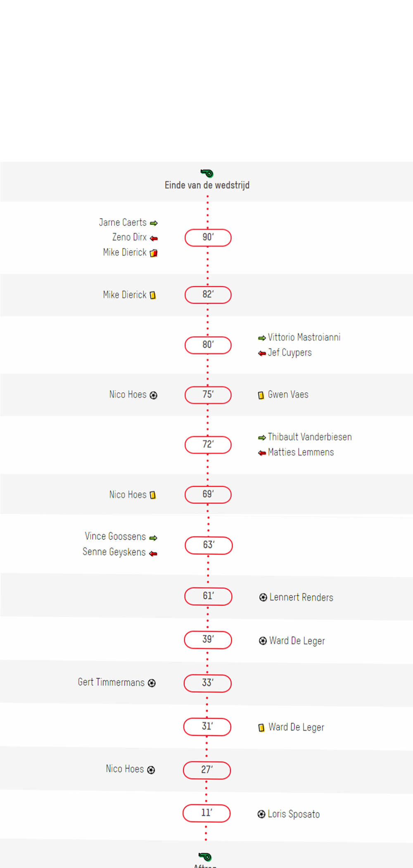Click the goal ball icon next to Lennert Renders

[x=263, y=597]
